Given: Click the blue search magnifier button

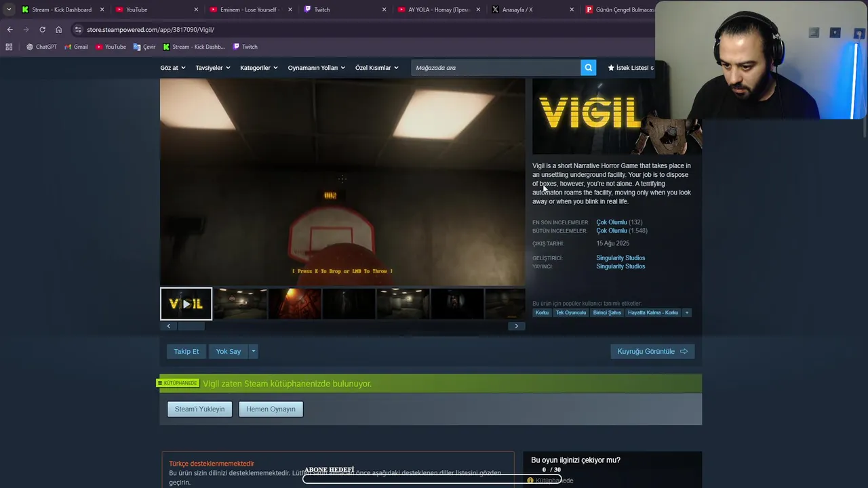Looking at the screenshot, I should 589,68.
